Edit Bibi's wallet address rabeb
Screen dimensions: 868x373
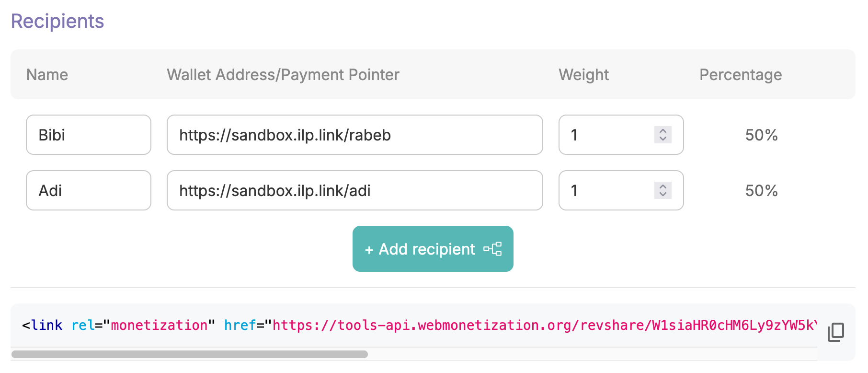[x=354, y=135]
